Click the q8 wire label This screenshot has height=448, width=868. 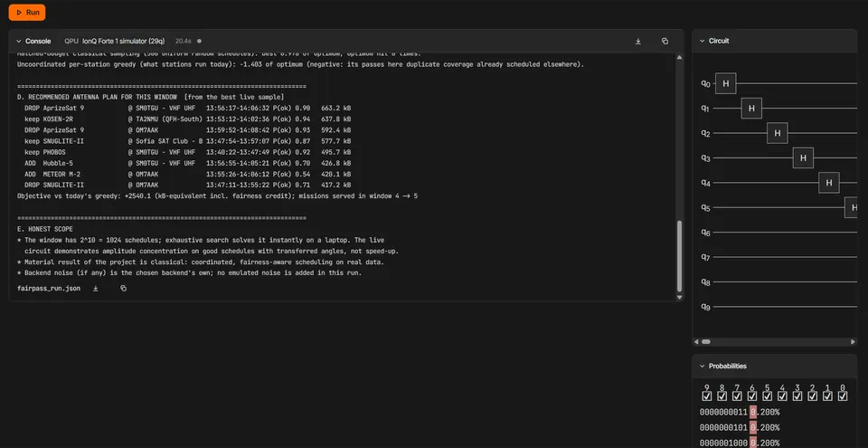coord(705,282)
